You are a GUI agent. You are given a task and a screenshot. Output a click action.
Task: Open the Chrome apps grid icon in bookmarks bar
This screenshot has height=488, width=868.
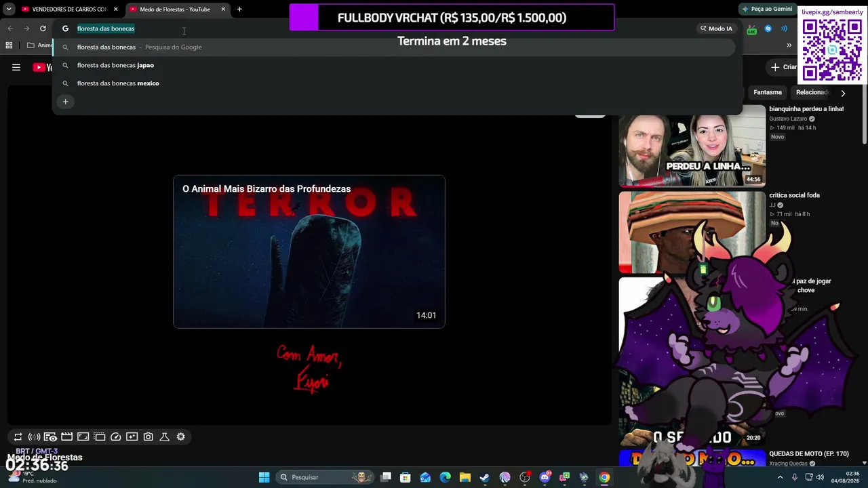9,45
